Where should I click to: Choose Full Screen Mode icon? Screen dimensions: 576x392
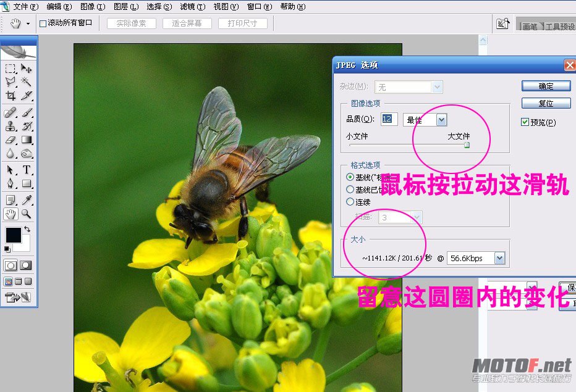pos(28,281)
